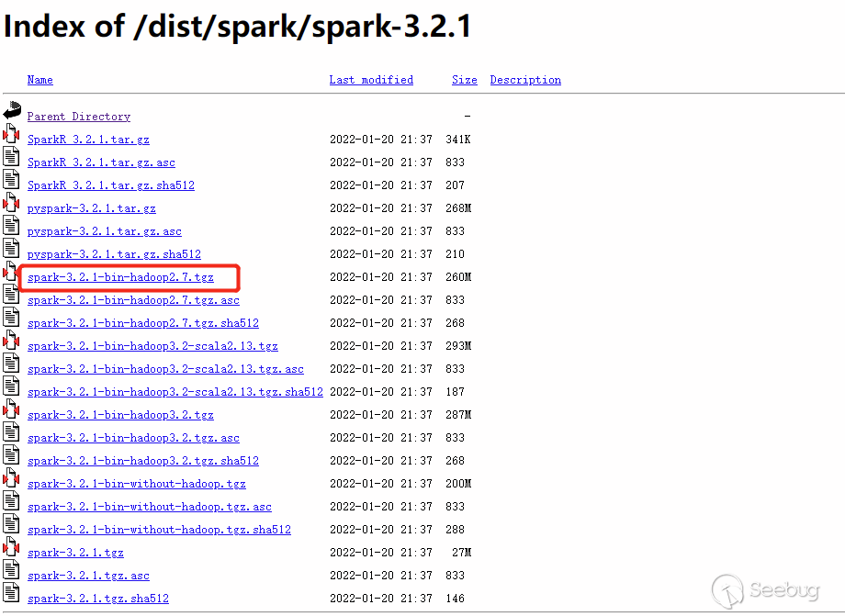
Task: Click the page heading Index of /dist/spark/spark-3.2.1
Action: [x=238, y=27]
